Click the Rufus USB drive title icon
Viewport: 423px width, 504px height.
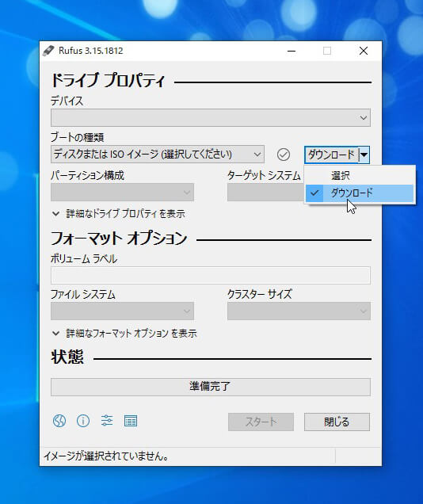(x=48, y=51)
